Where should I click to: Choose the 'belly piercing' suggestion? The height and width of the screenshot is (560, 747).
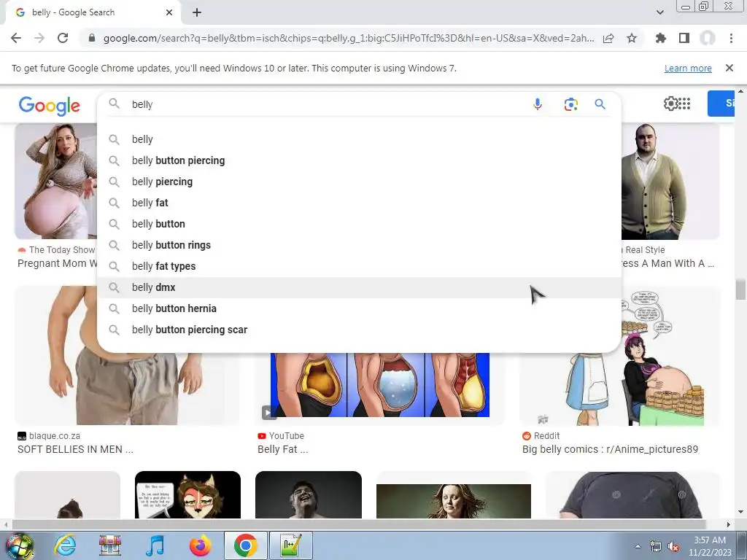[359, 182]
